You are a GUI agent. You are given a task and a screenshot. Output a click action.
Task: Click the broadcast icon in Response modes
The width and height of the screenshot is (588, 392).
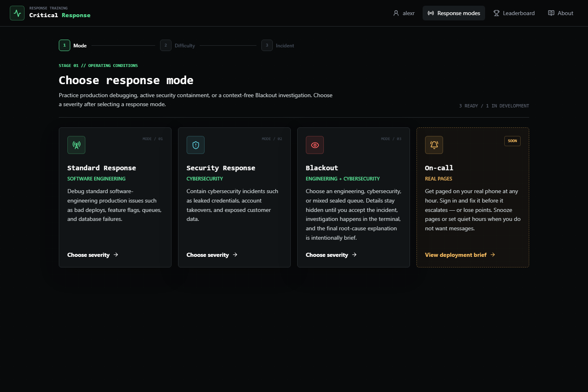pyautogui.click(x=431, y=13)
